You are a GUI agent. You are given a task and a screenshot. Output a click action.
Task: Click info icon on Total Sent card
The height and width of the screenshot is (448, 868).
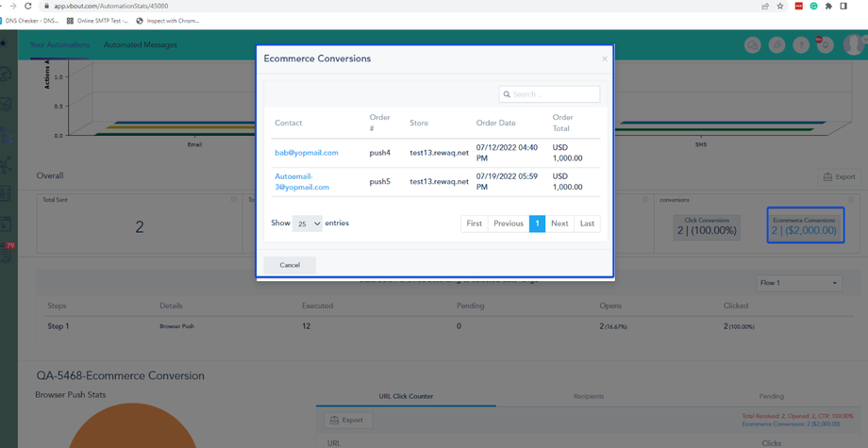pyautogui.click(x=234, y=200)
